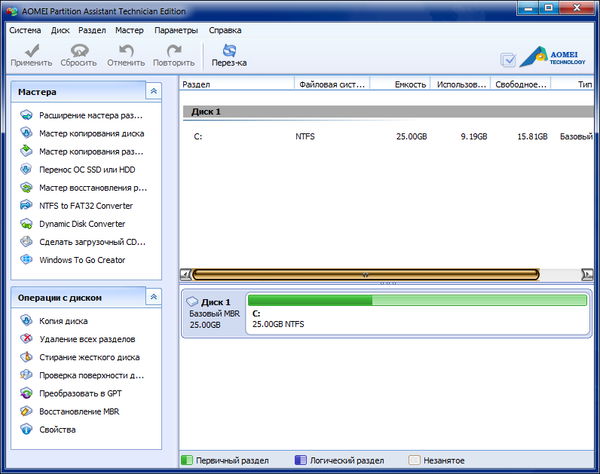Launch Dynamic Disk Converter from sidebar
The image size is (600, 474).
click(82, 223)
